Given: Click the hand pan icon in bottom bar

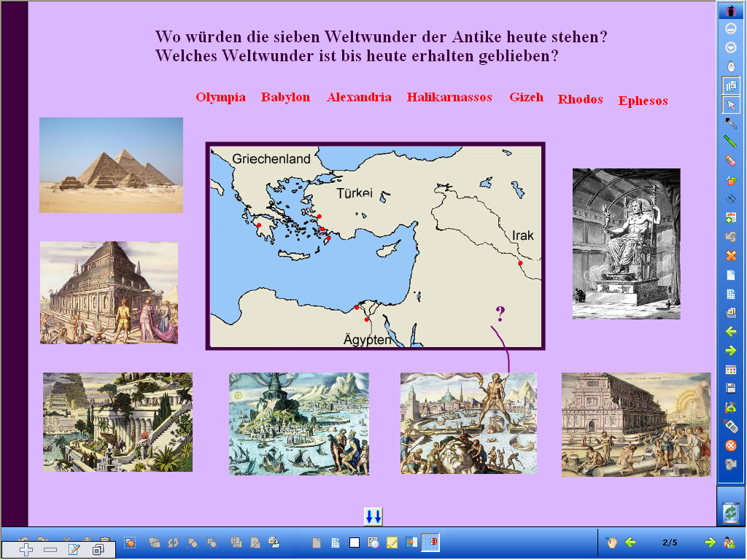Looking at the screenshot, I should pos(612,542).
